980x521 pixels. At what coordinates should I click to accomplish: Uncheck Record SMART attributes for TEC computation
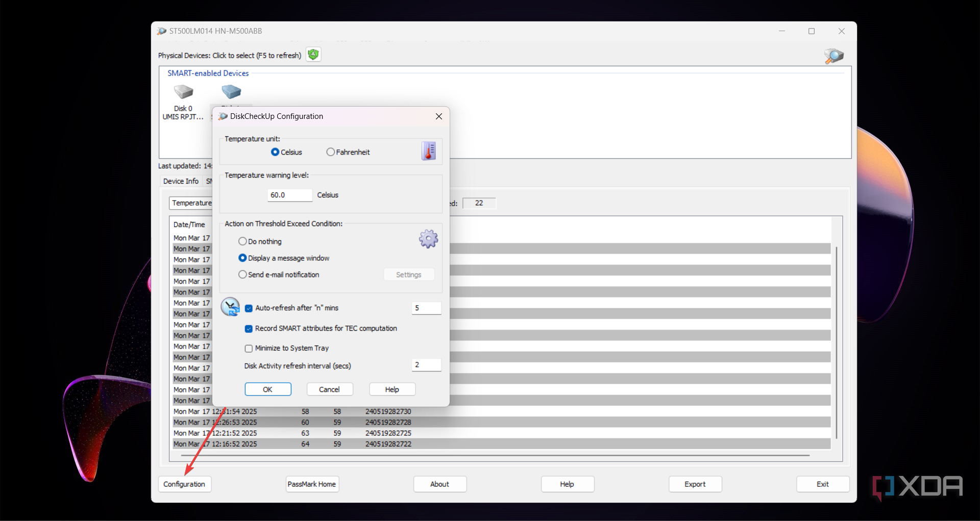click(249, 329)
